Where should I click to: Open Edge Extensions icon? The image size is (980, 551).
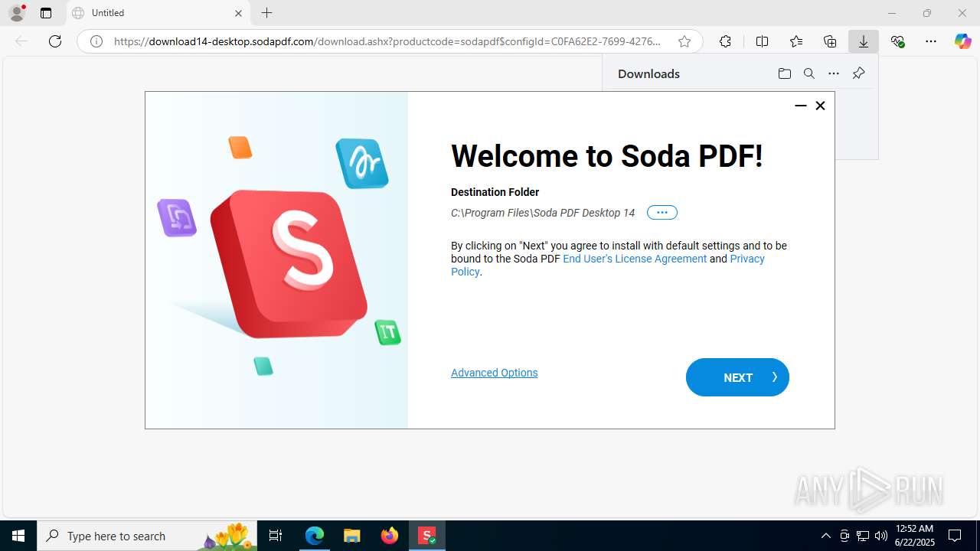coord(725,41)
